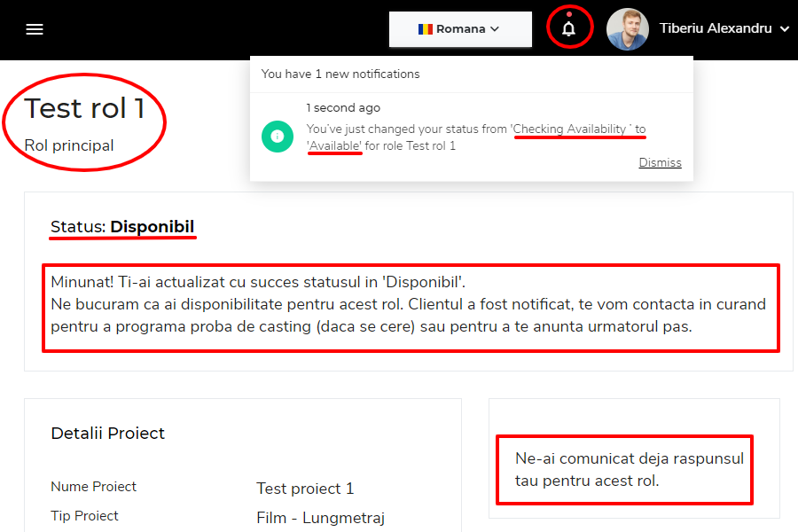Viewport: 798px width, 532px height.
Task: Select the Test proiect 1 project name
Action: pyautogui.click(x=305, y=489)
